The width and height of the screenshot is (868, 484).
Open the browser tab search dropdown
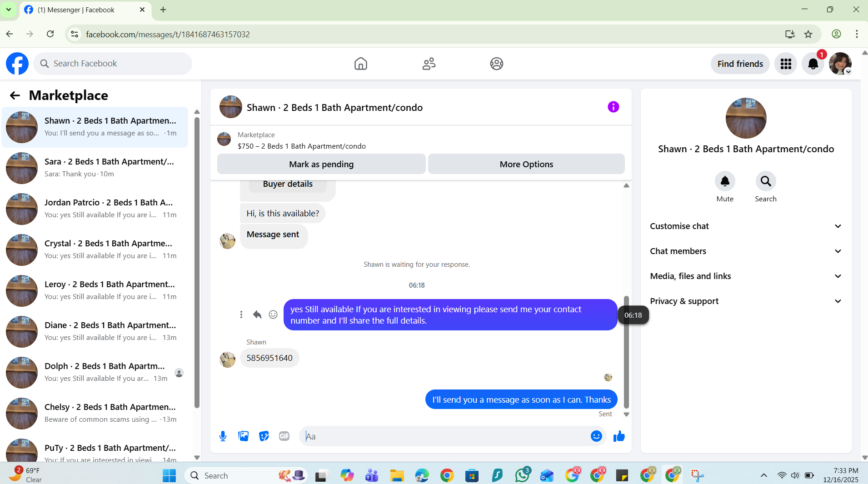(x=9, y=10)
